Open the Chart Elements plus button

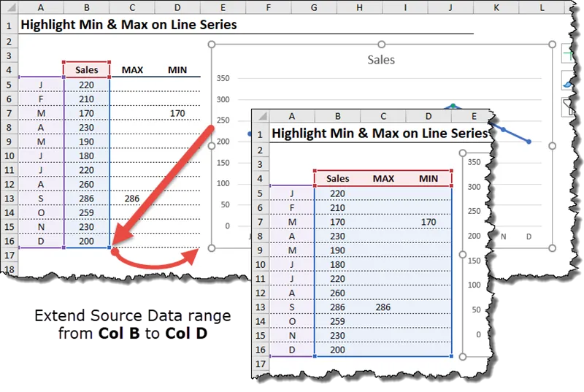coord(568,53)
